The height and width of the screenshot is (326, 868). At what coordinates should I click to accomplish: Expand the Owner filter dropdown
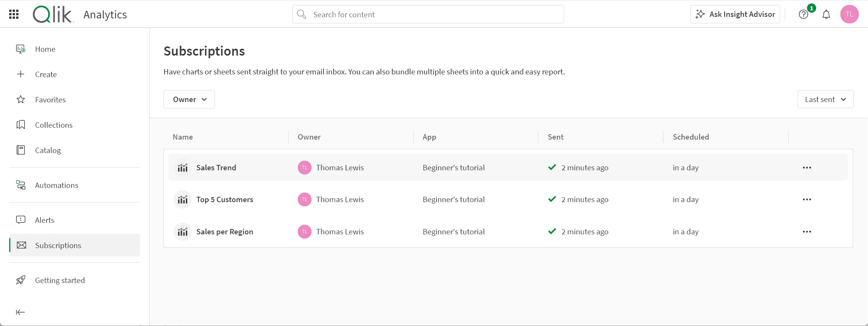pos(189,99)
